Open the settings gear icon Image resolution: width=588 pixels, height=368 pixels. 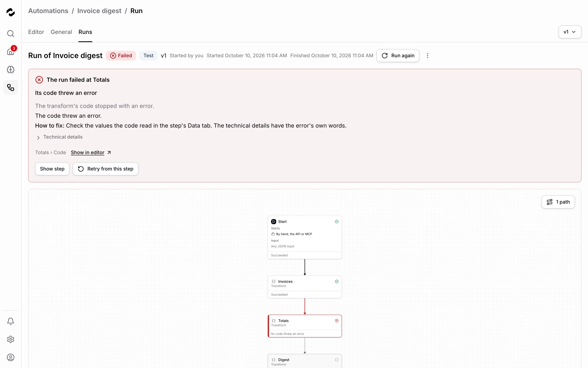click(10, 339)
